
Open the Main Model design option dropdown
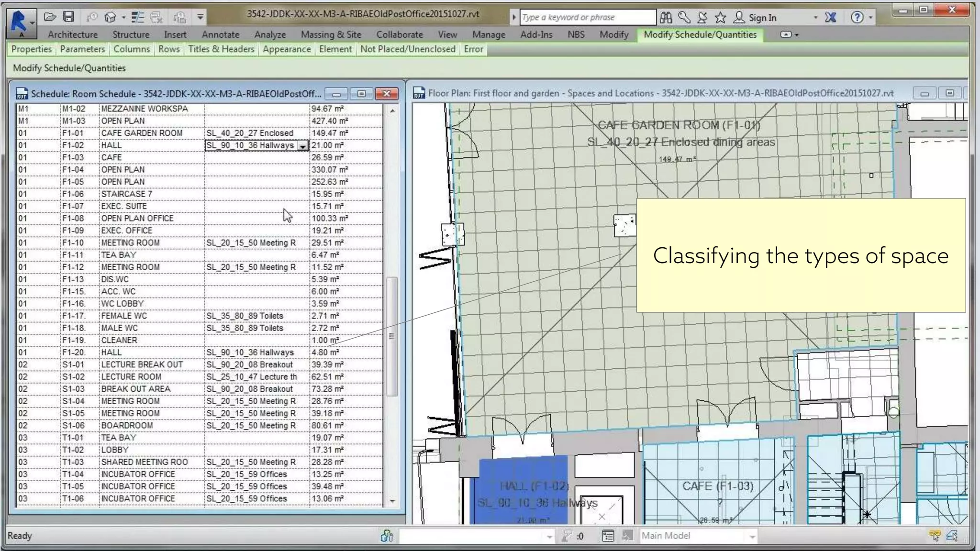[x=752, y=537]
